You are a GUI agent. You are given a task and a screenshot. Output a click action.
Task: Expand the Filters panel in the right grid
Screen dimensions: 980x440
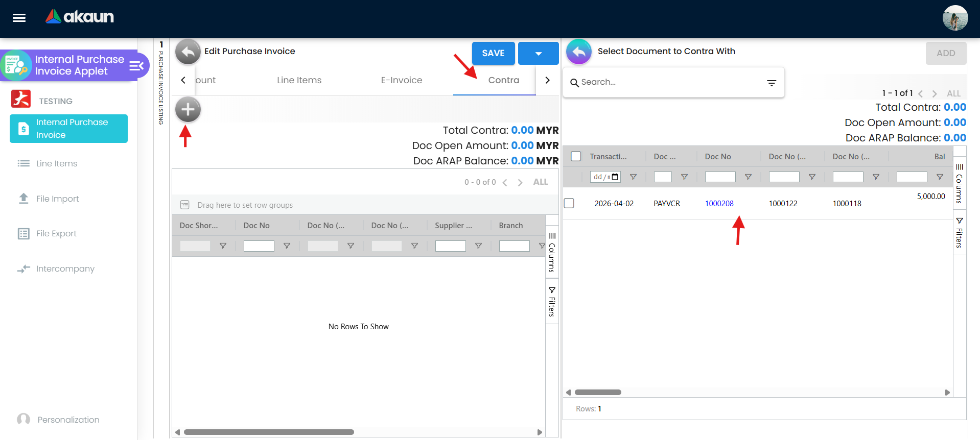pos(960,232)
